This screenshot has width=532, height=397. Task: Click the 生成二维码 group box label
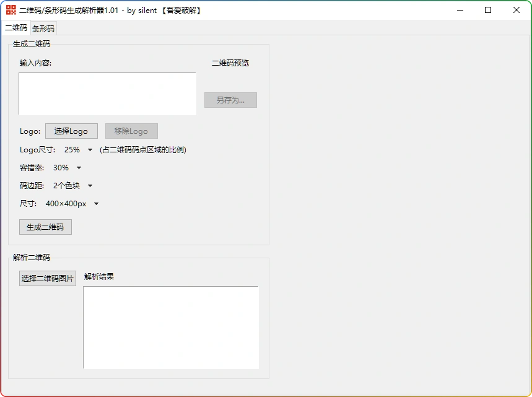click(x=32, y=43)
